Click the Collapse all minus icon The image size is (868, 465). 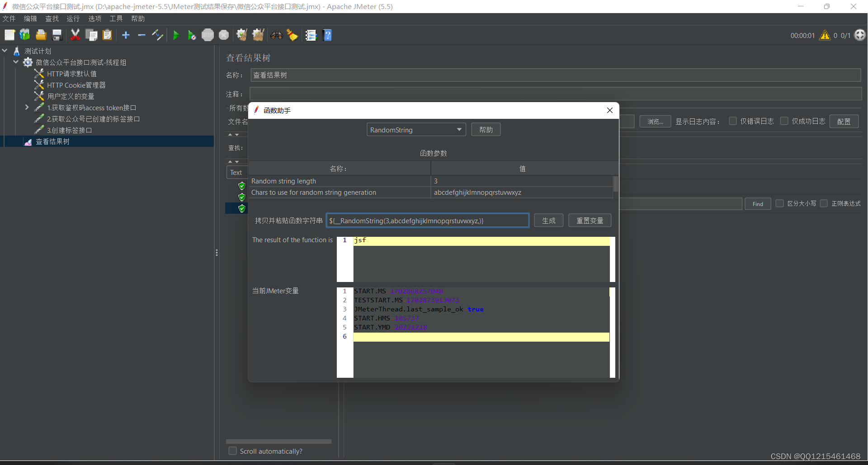tap(142, 35)
